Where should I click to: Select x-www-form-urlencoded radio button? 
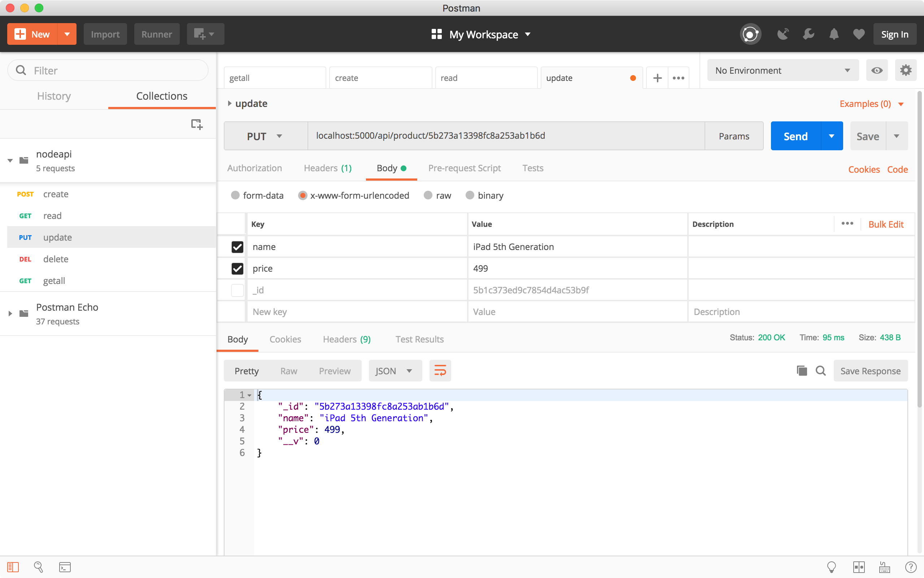click(x=302, y=195)
